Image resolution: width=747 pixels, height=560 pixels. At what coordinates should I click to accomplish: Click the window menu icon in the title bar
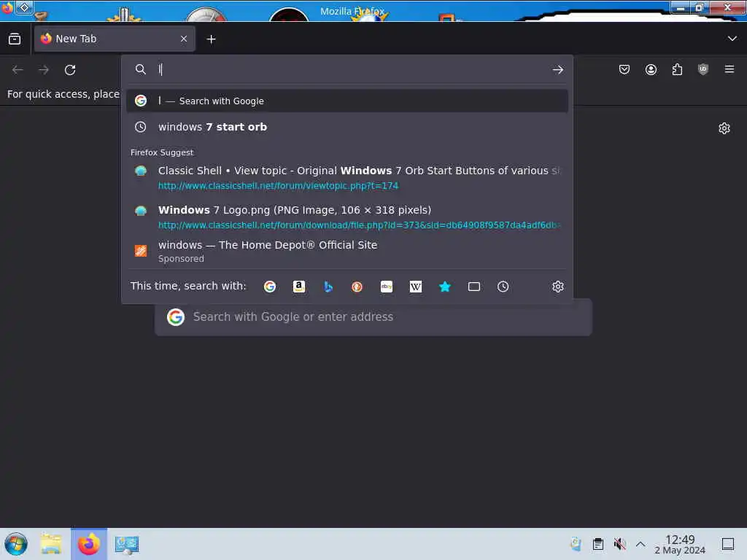pyautogui.click(x=7, y=7)
